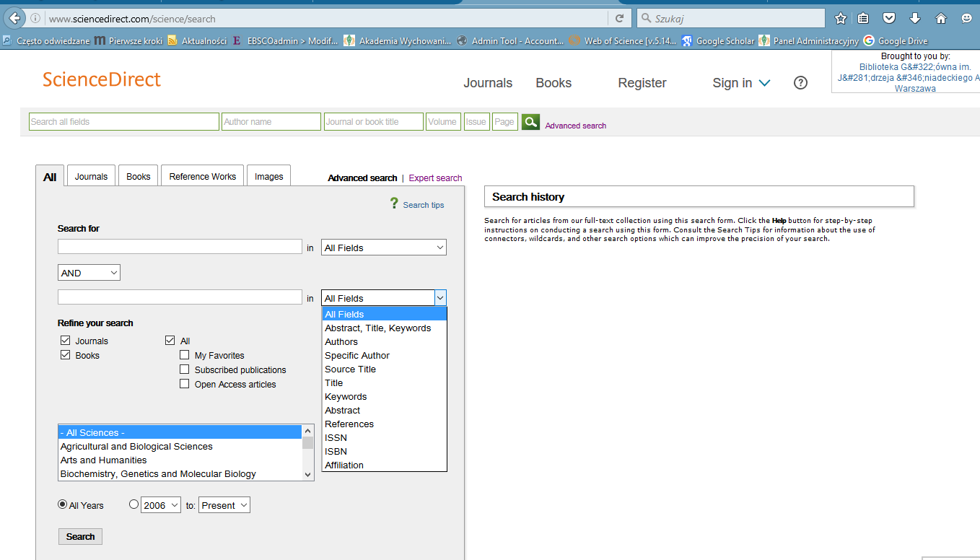Click the second Search for text field
This screenshot has height=560, width=980.
pyautogui.click(x=180, y=297)
